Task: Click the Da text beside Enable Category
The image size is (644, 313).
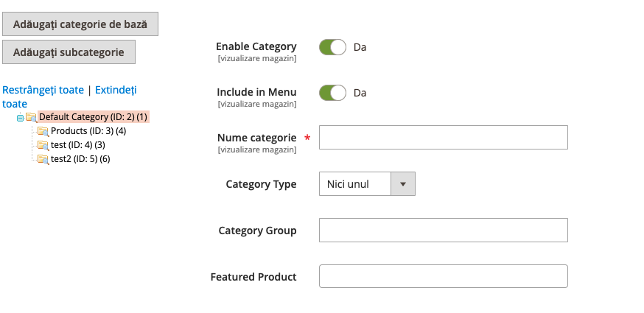Action: tap(360, 47)
